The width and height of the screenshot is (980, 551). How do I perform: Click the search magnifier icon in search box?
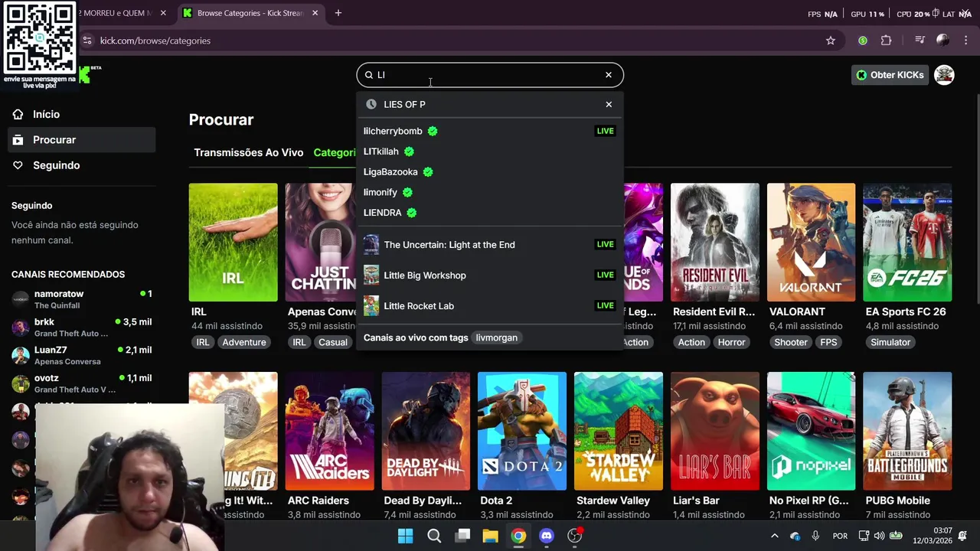pos(369,75)
